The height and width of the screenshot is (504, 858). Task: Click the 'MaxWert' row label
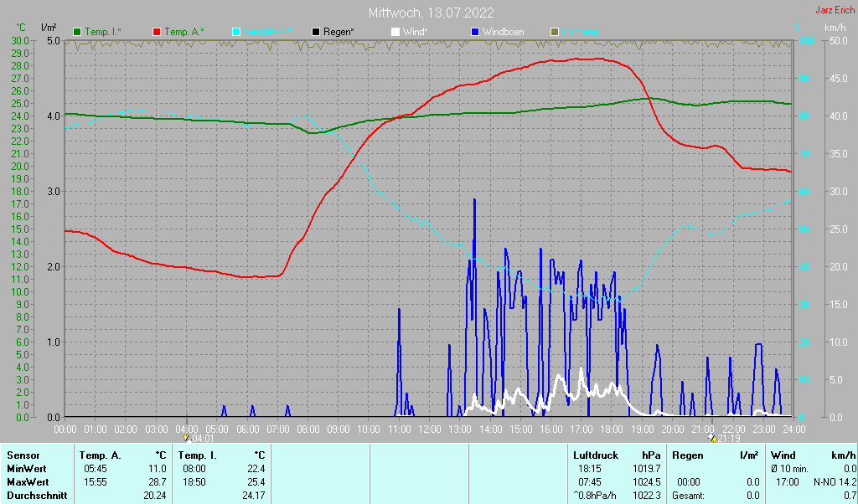(x=28, y=483)
